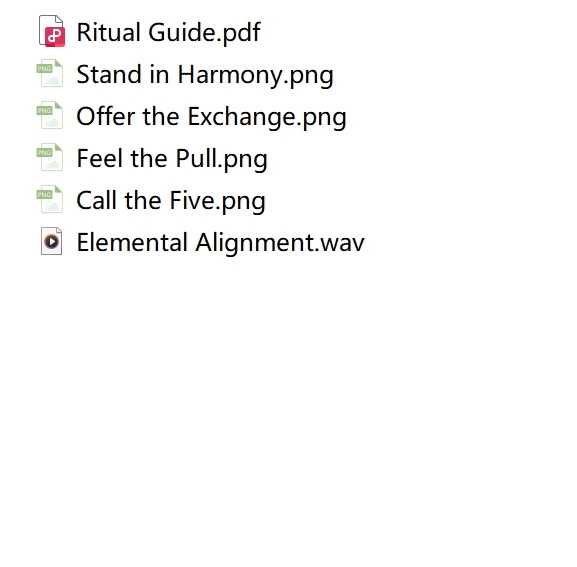Select the PNG icon for Stand in Harmony
Screen dimensions: 577x567
point(50,73)
